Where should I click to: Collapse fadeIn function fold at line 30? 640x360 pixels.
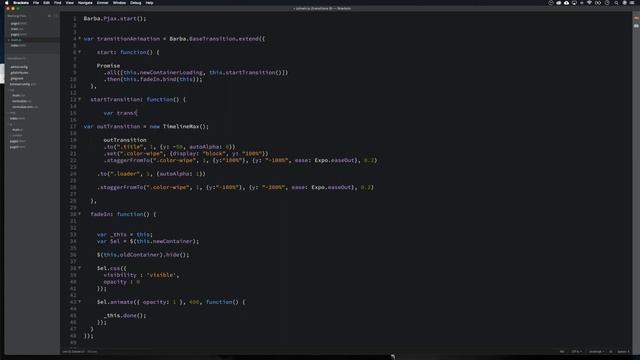click(x=80, y=214)
